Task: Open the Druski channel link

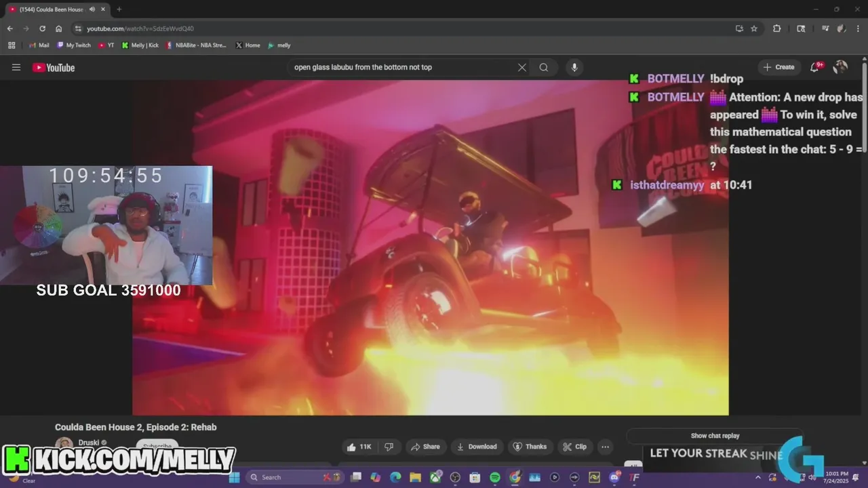Action: (x=89, y=443)
